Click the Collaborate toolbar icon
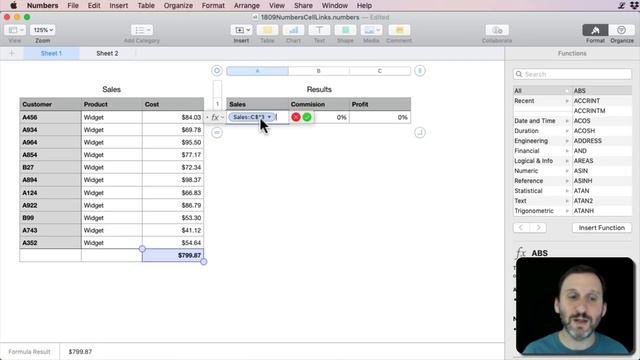This screenshot has height=360, width=640. (x=497, y=30)
